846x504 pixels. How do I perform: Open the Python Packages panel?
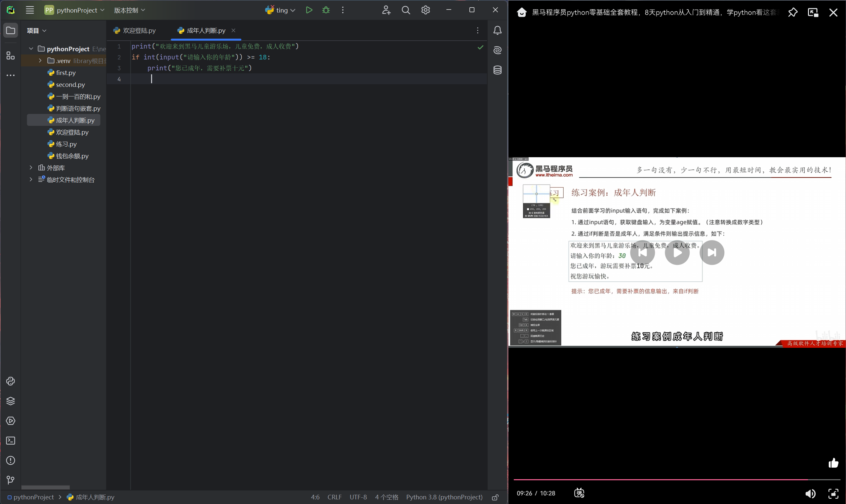[x=11, y=401]
